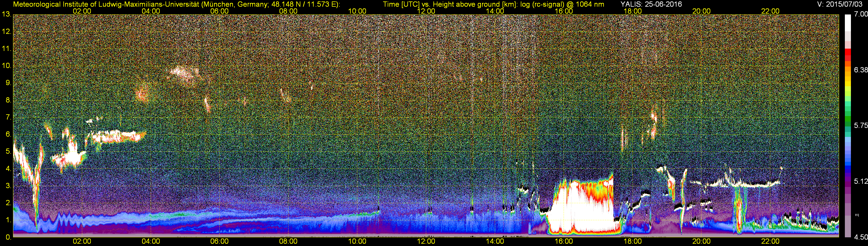Screen dimensions: 868x246
Task: Click the 22:00 label on the bottom time axis
Action: [770, 242]
